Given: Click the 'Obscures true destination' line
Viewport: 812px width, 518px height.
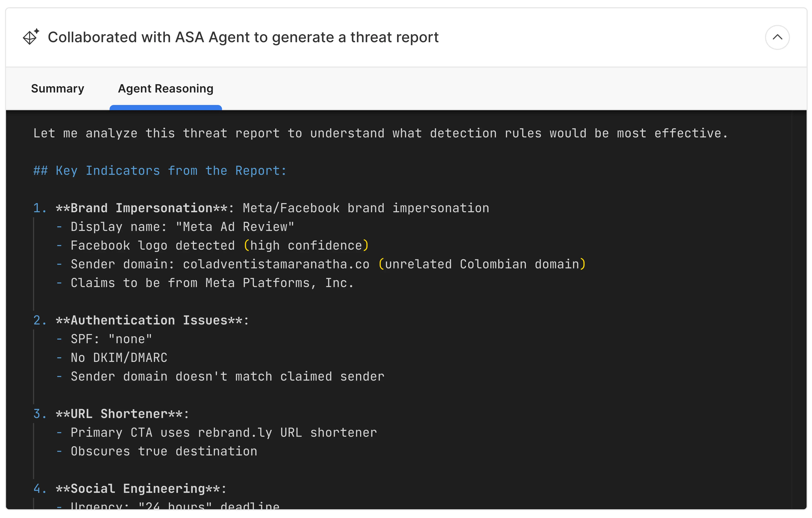Looking at the screenshot, I should [164, 451].
